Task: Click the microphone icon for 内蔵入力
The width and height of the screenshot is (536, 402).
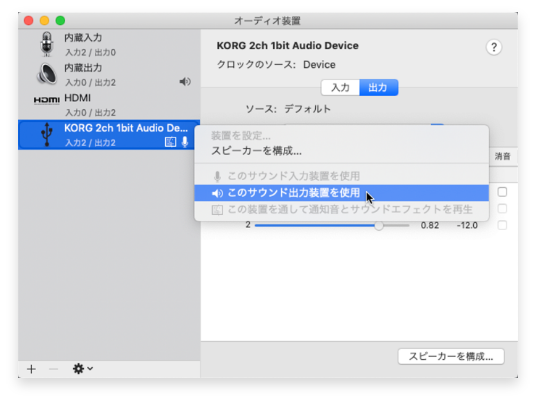Action: (46, 44)
